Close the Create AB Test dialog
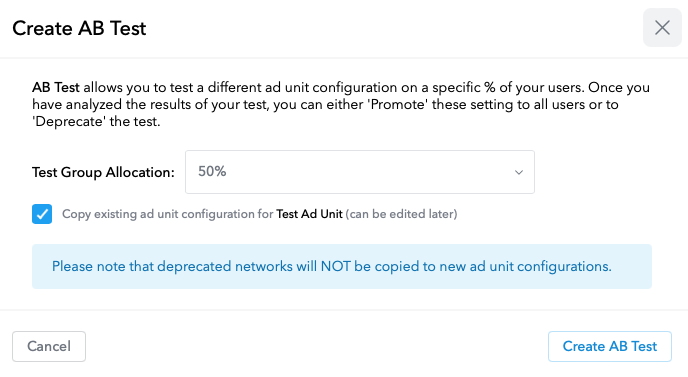The height and width of the screenshot is (377, 688). tap(662, 28)
